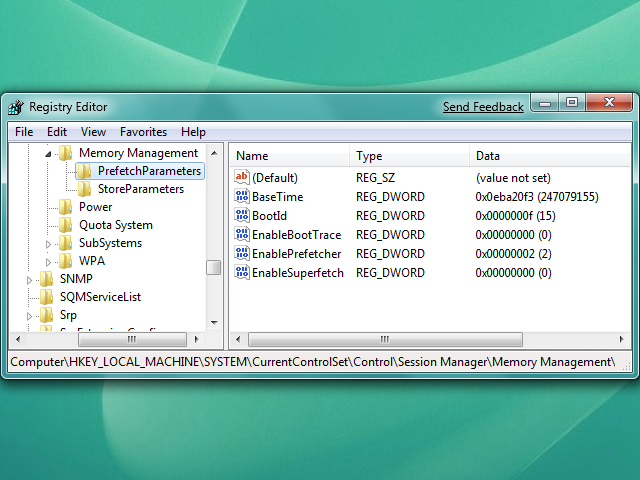
Task: Click the Registry Editor title bar icon
Action: point(16,107)
